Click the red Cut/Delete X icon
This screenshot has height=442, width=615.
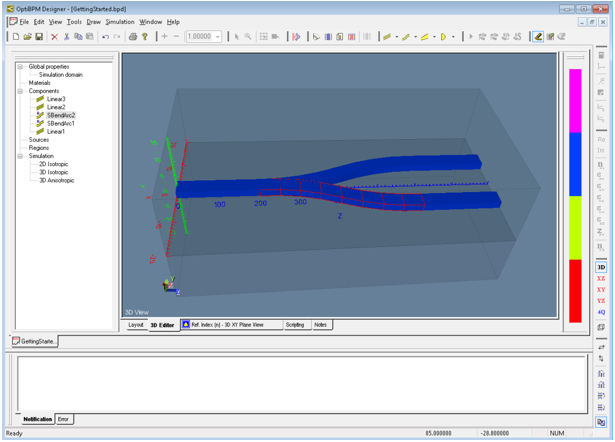pyautogui.click(x=54, y=37)
